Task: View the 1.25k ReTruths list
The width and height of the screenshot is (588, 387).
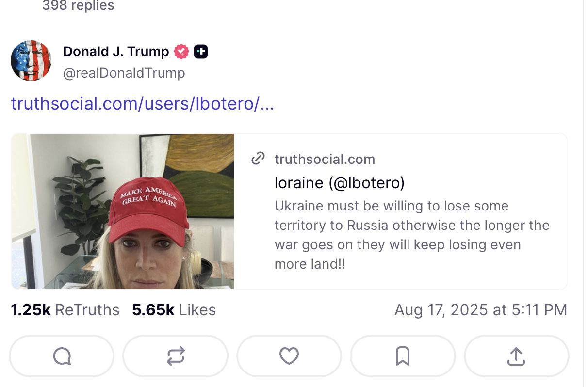Action: (65, 310)
